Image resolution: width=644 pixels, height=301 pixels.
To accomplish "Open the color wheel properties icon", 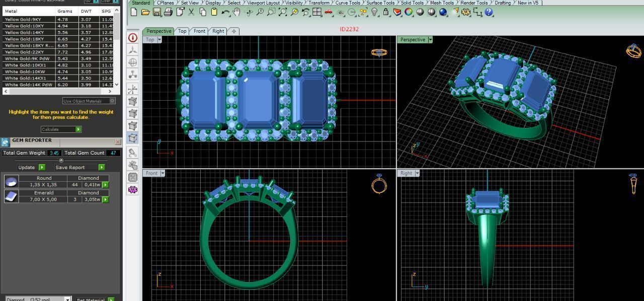I will pyautogui.click(x=409, y=12).
